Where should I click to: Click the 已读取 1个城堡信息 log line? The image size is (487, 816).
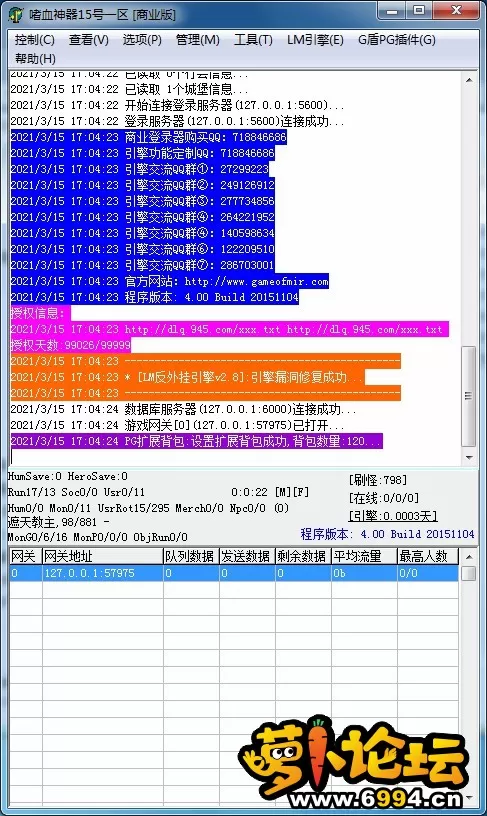click(x=130, y=90)
